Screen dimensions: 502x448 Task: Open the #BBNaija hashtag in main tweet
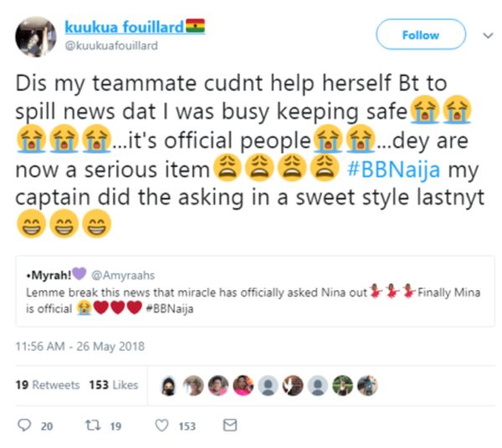point(394,169)
